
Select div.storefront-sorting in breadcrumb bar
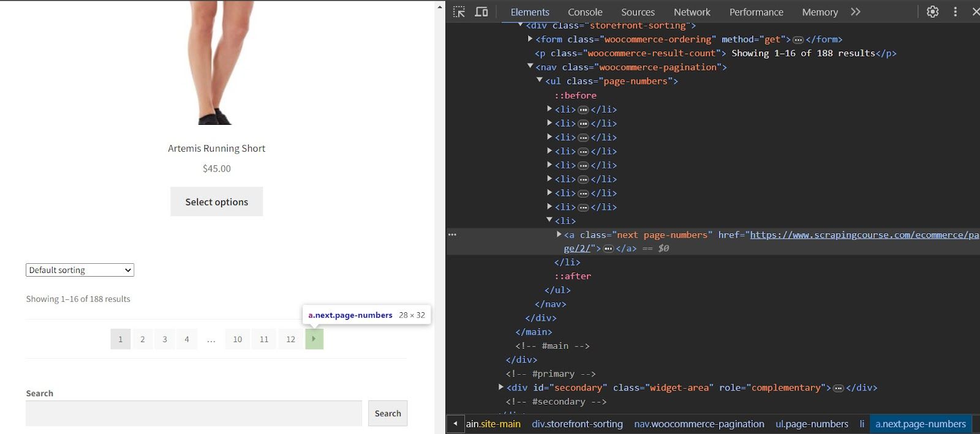point(577,424)
